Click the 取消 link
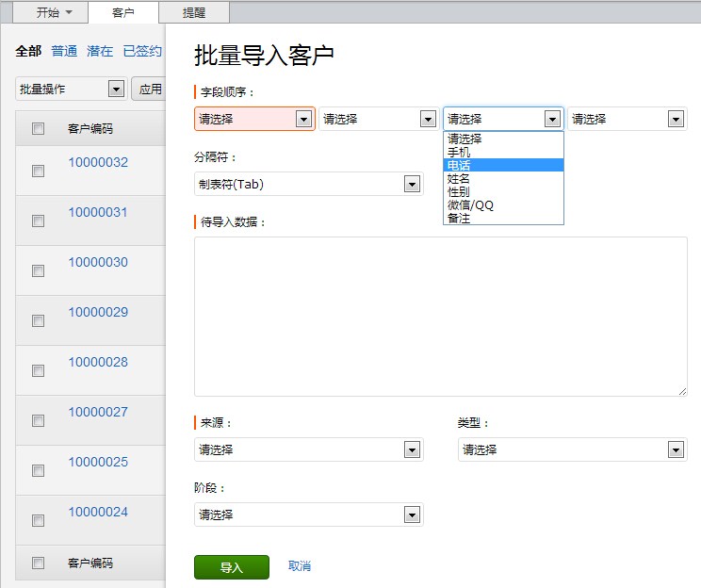This screenshot has height=588, width=701. 300,566
